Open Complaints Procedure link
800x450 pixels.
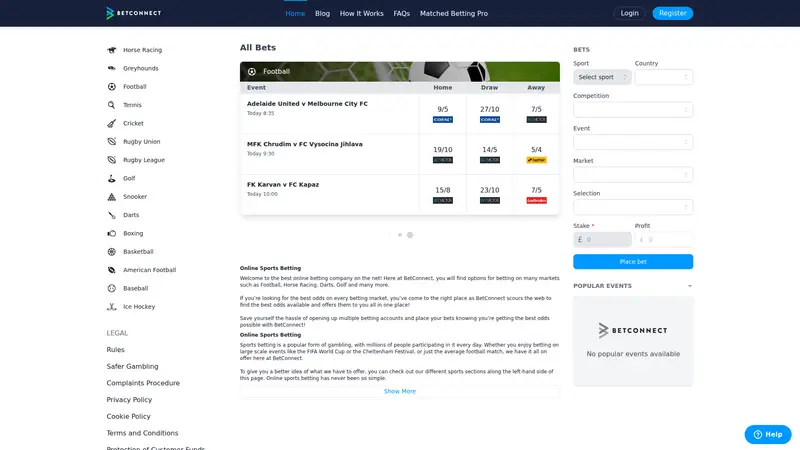coord(143,383)
